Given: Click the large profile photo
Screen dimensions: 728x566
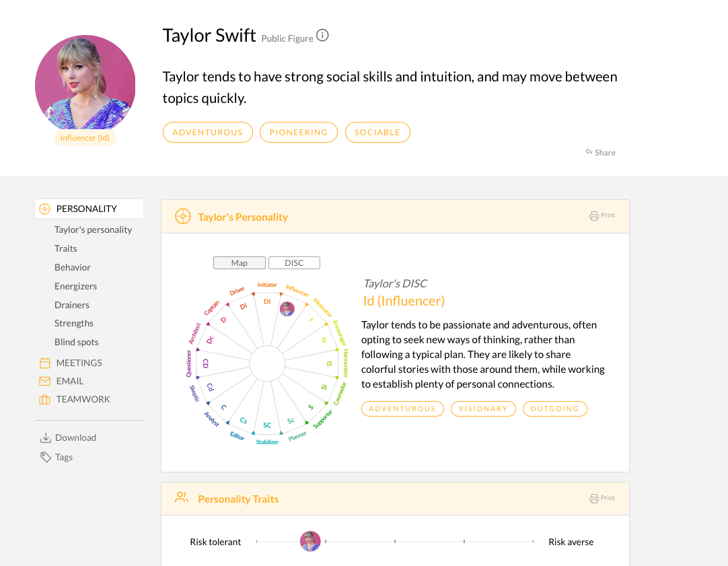Looking at the screenshot, I should (85, 84).
